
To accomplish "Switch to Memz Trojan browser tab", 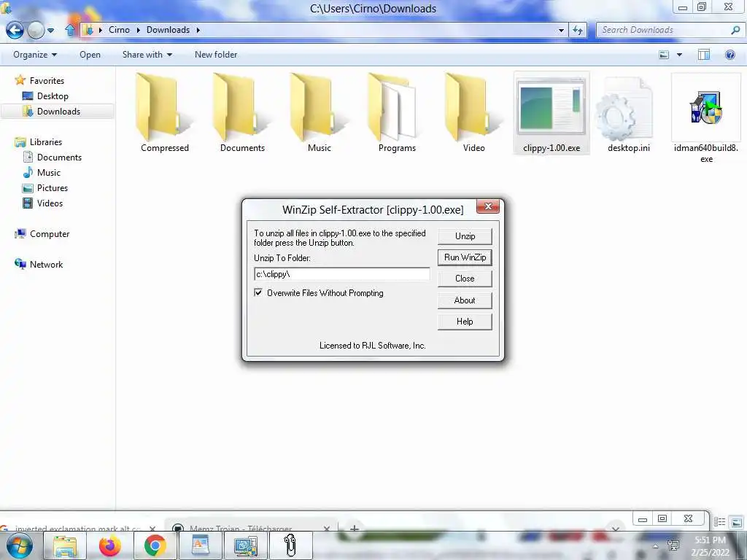I will 252,528.
